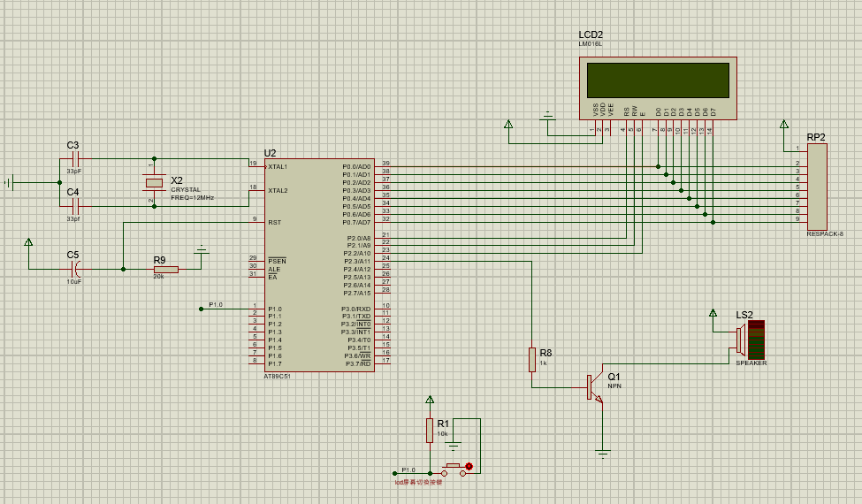Screen dimensions: 862x504
Task: Select the Q1 NPN transistor symbol
Action: 596,387
